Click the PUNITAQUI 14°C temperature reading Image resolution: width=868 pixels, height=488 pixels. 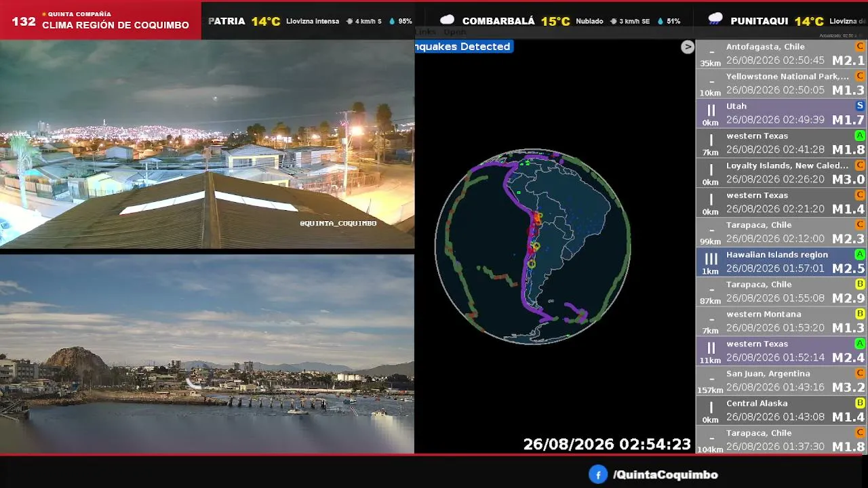(808, 21)
